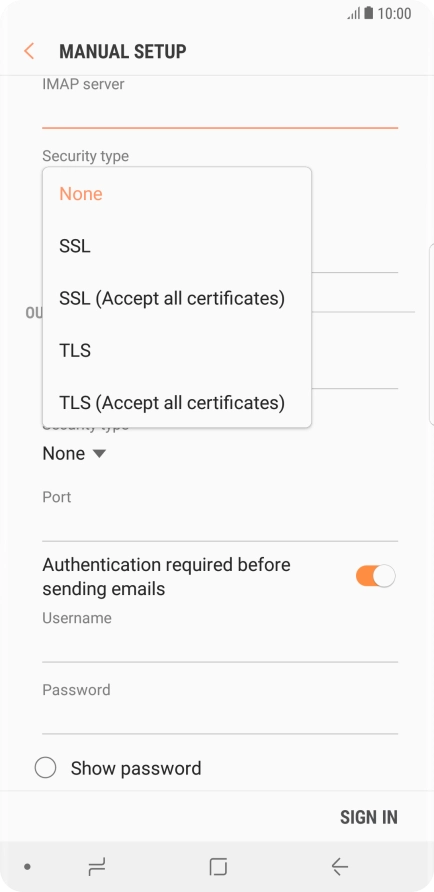The width and height of the screenshot is (434, 892).
Task: Tap the battery icon in status bar
Action: [x=369, y=13]
